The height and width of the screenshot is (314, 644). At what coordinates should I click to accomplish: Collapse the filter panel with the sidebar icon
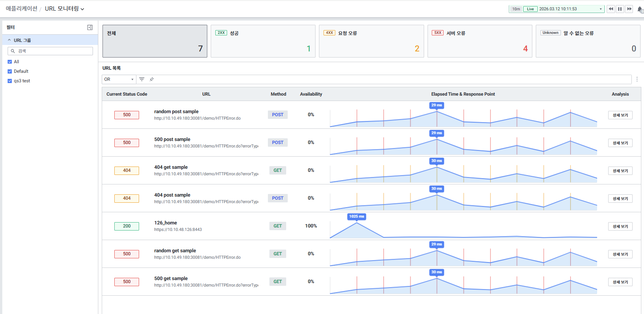pyautogui.click(x=90, y=27)
